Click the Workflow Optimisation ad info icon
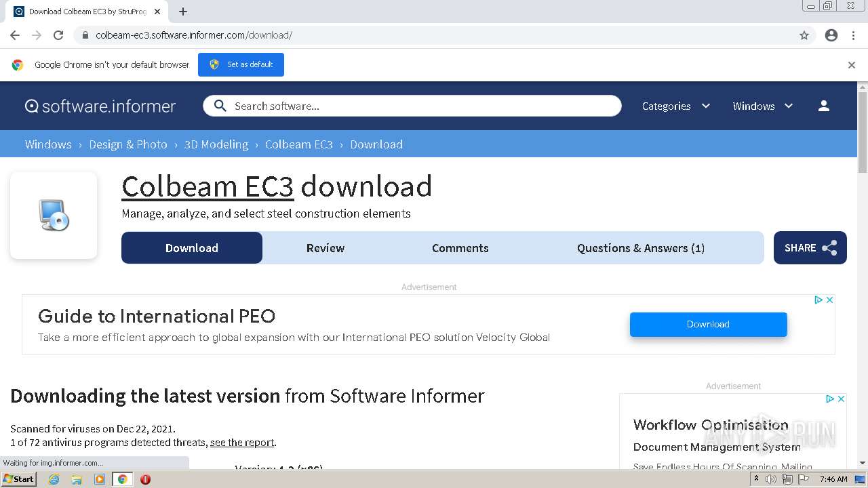Image resolution: width=868 pixels, height=488 pixels. [x=829, y=399]
